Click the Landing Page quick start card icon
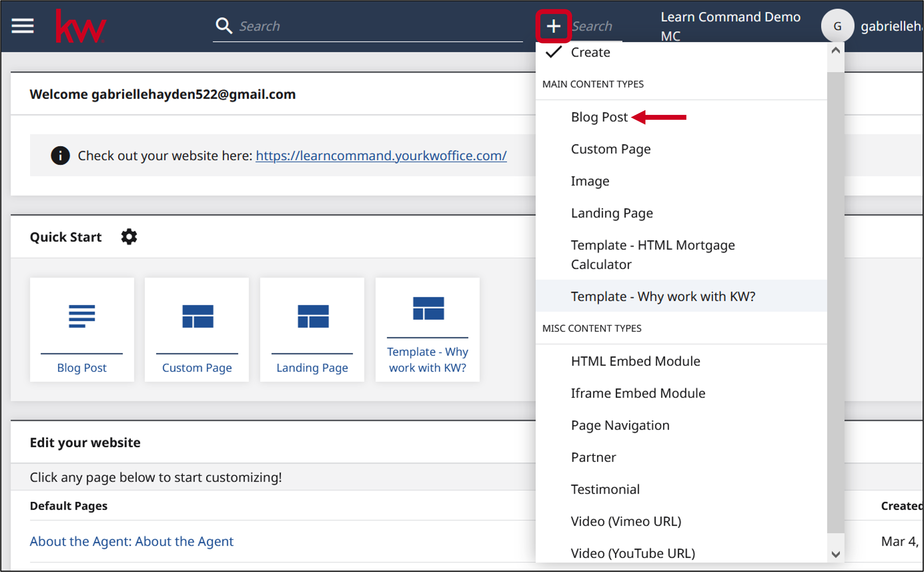 pos(313,316)
